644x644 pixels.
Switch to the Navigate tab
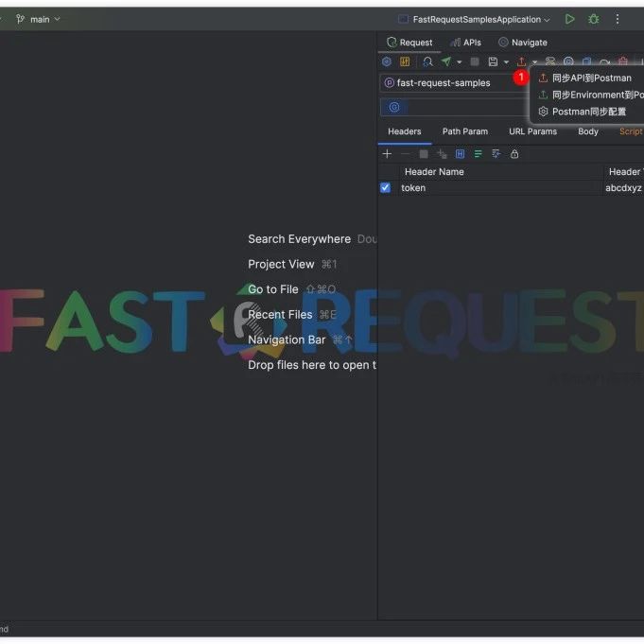[x=523, y=43]
